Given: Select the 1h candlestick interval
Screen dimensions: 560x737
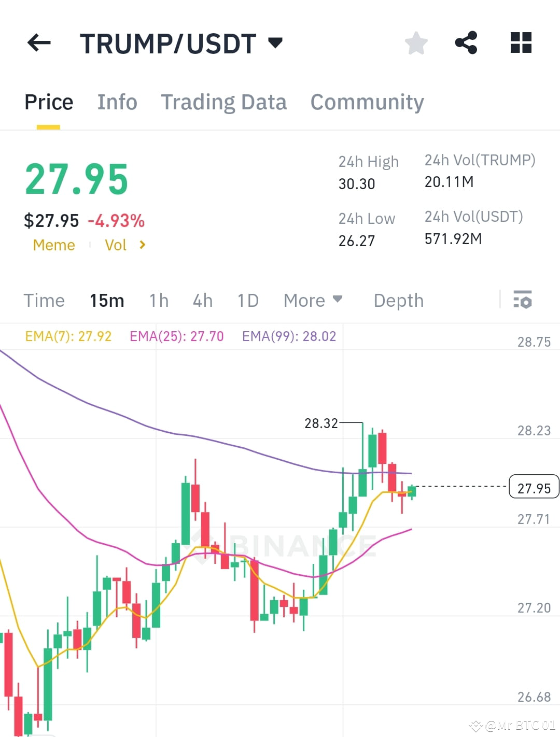Looking at the screenshot, I should tap(159, 301).
